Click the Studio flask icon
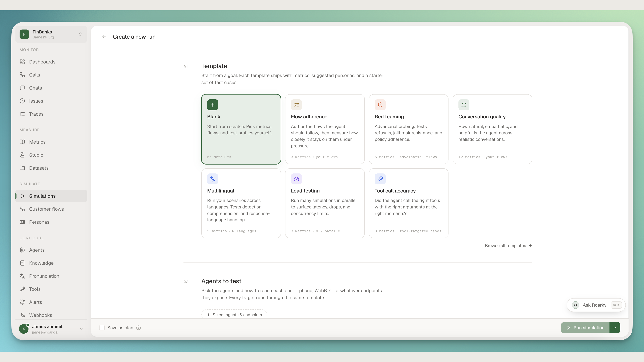The width and height of the screenshot is (644, 362). pos(22,155)
